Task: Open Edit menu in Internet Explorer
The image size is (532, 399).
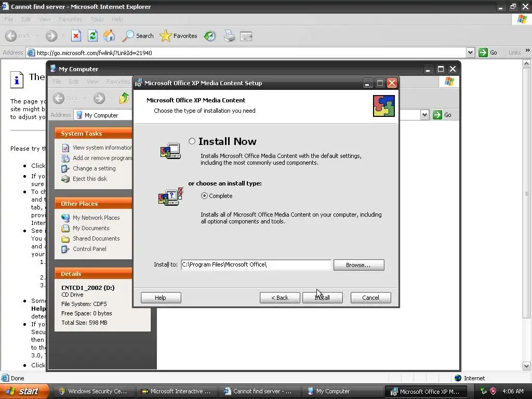Action: click(26, 19)
